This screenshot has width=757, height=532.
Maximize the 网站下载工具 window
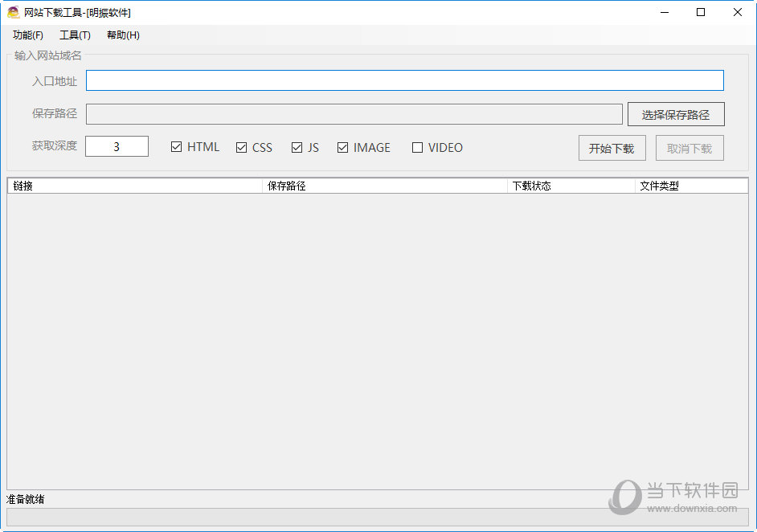coord(701,12)
